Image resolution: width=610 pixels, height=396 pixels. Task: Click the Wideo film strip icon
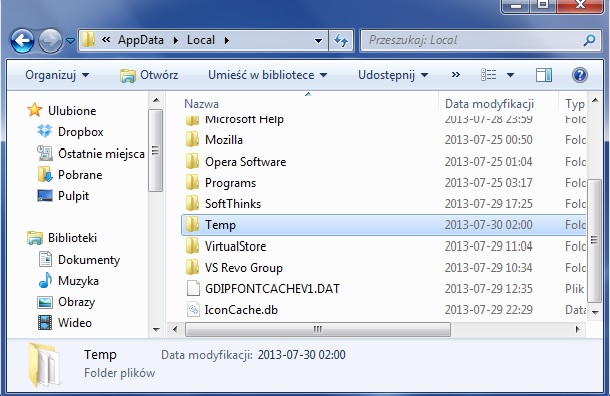point(45,322)
